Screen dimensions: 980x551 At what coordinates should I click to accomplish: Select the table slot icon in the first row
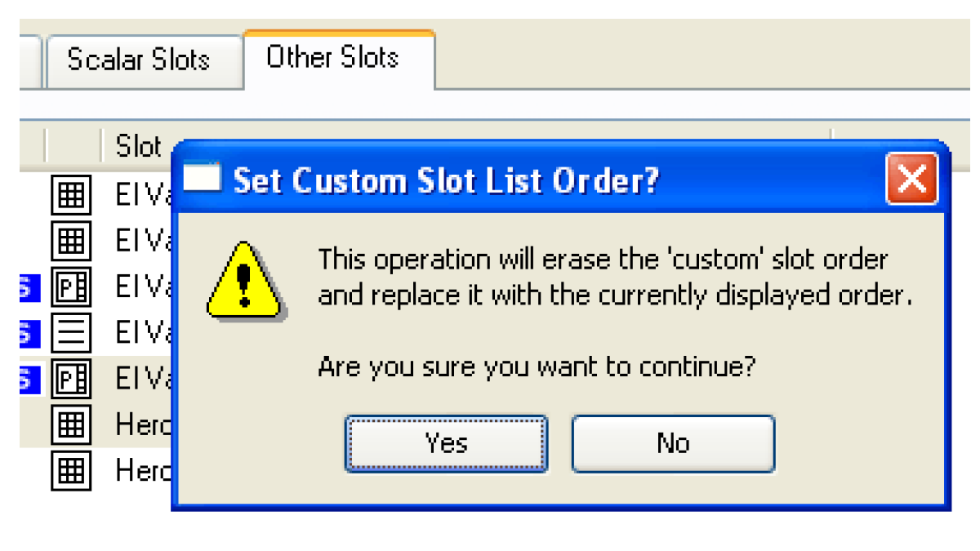point(71,194)
